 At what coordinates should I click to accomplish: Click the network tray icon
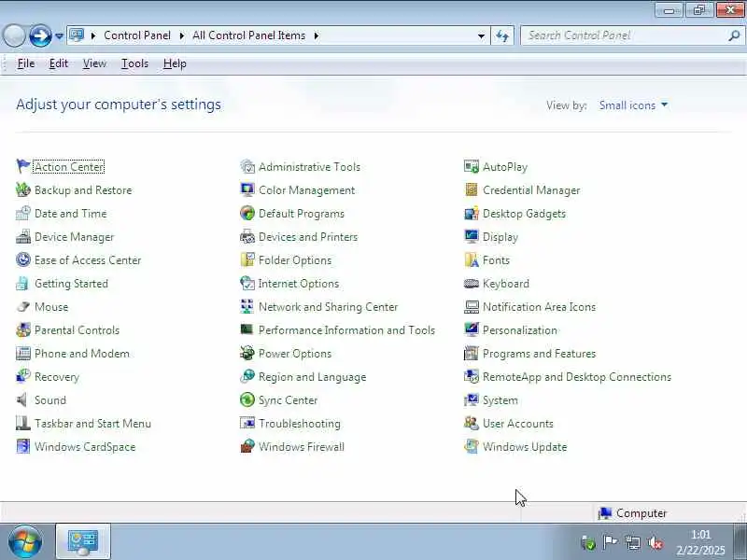(633, 542)
